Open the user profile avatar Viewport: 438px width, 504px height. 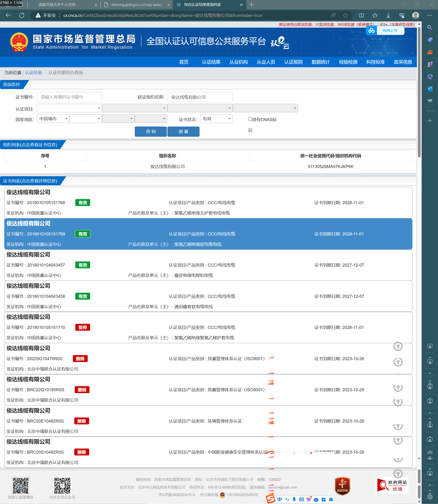point(415,15)
